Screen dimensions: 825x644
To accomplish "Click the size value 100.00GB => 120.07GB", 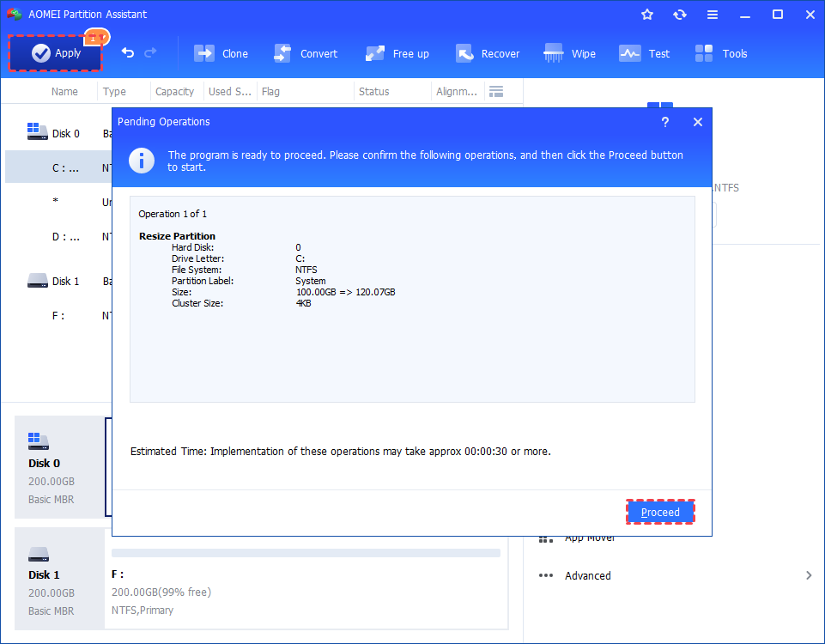I will 345,292.
